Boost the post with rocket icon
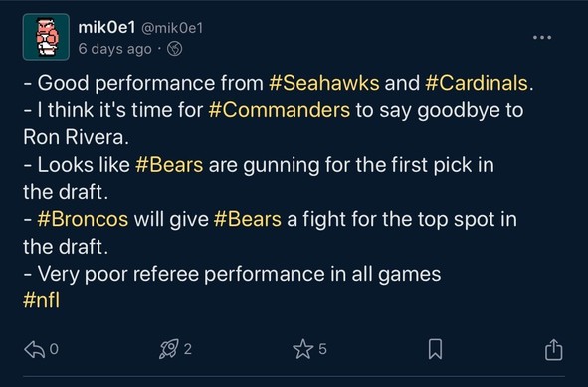Screen dimensions: 588x387 point(169,349)
